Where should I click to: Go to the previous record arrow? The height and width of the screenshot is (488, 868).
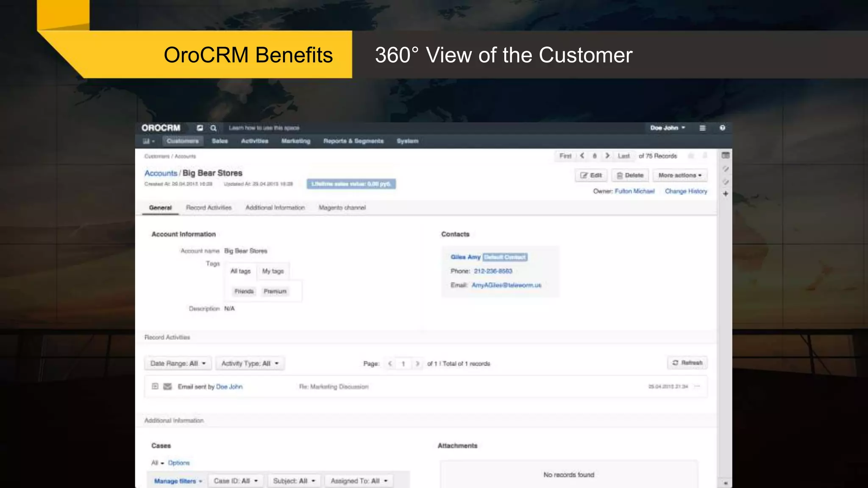(x=582, y=156)
